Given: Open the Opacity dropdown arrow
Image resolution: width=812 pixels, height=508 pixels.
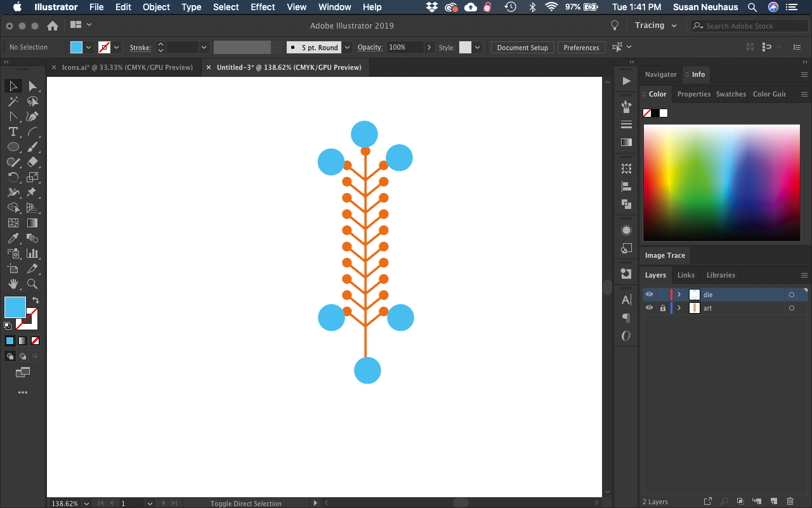Looking at the screenshot, I should [x=429, y=47].
